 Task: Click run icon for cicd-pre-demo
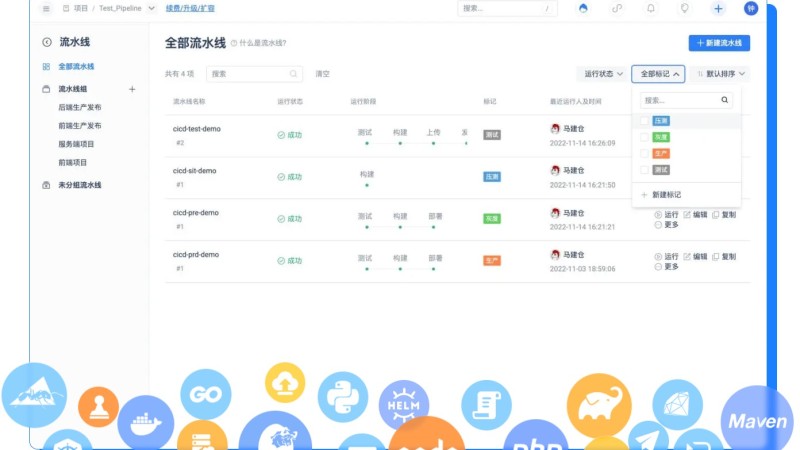[x=658, y=215]
